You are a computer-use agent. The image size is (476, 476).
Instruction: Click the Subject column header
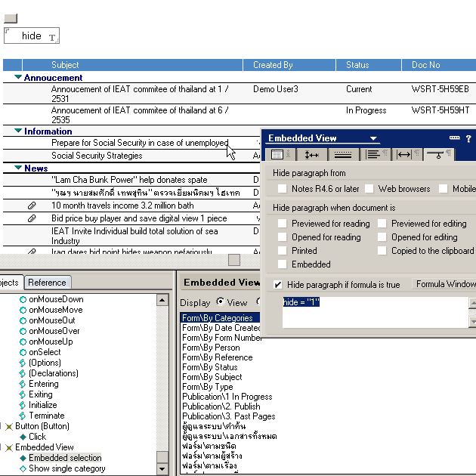[x=133, y=65]
